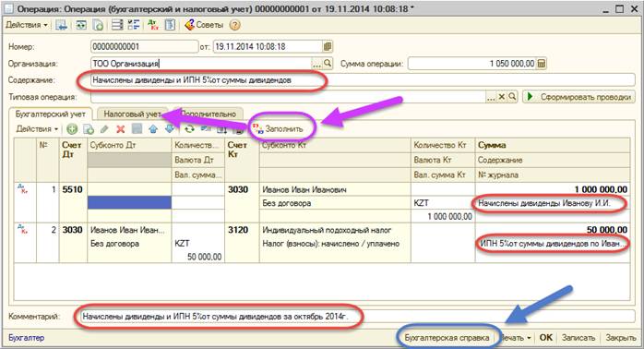Click the Содержание text field
The height and width of the screenshot is (349, 644).
point(363,80)
